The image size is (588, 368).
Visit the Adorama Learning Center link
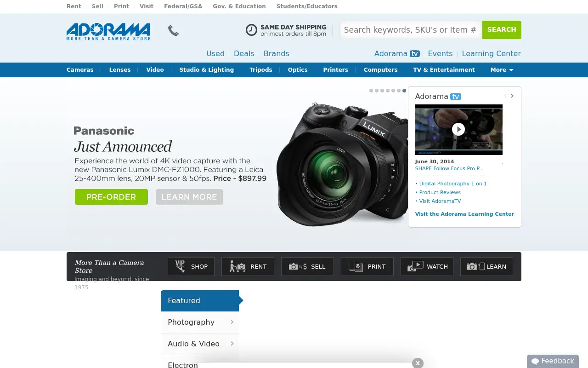click(464, 214)
